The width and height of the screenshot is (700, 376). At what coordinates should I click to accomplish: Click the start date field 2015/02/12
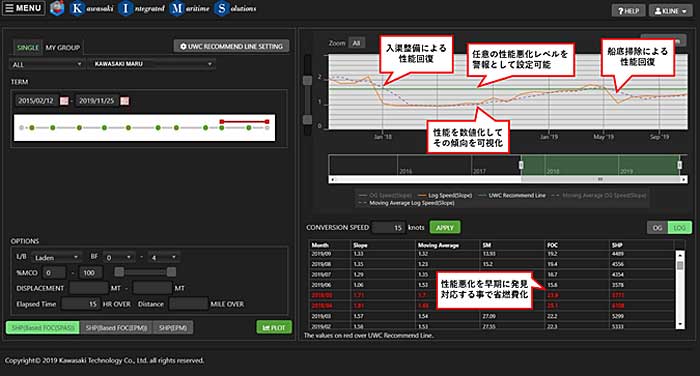[36, 101]
